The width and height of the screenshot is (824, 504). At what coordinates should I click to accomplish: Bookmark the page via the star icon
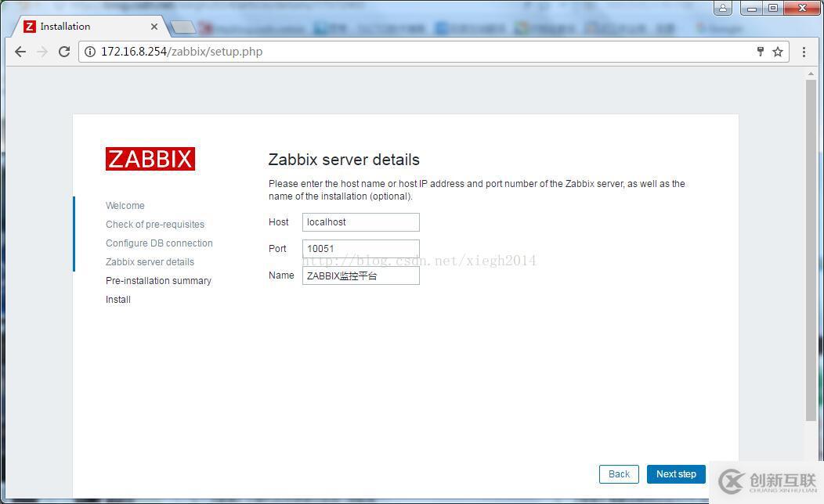click(778, 51)
